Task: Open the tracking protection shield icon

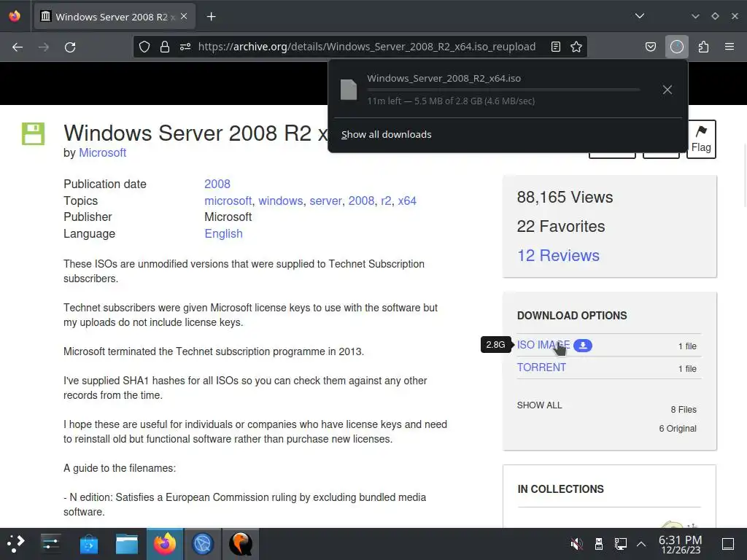Action: pos(144,47)
